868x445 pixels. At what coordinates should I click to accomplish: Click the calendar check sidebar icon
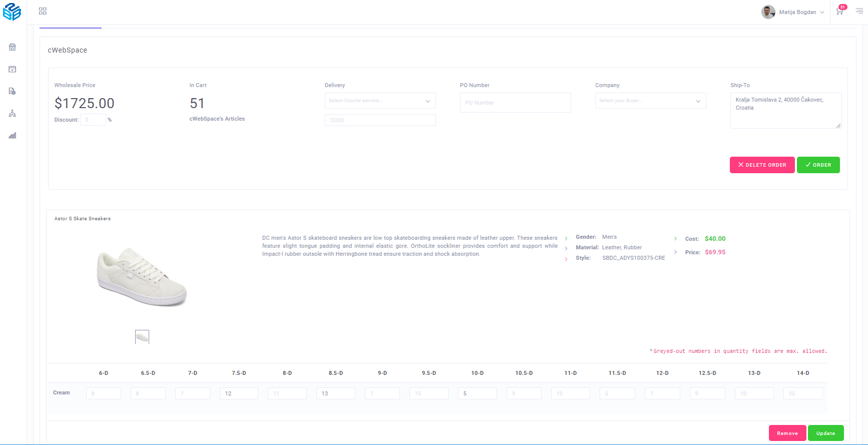click(13, 69)
